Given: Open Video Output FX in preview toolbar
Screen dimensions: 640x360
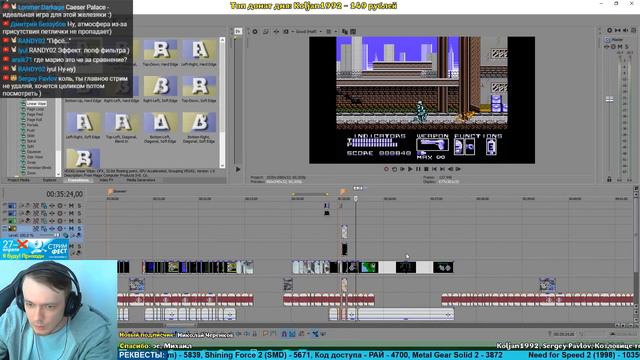Looking at the screenshot, I should (276, 31).
